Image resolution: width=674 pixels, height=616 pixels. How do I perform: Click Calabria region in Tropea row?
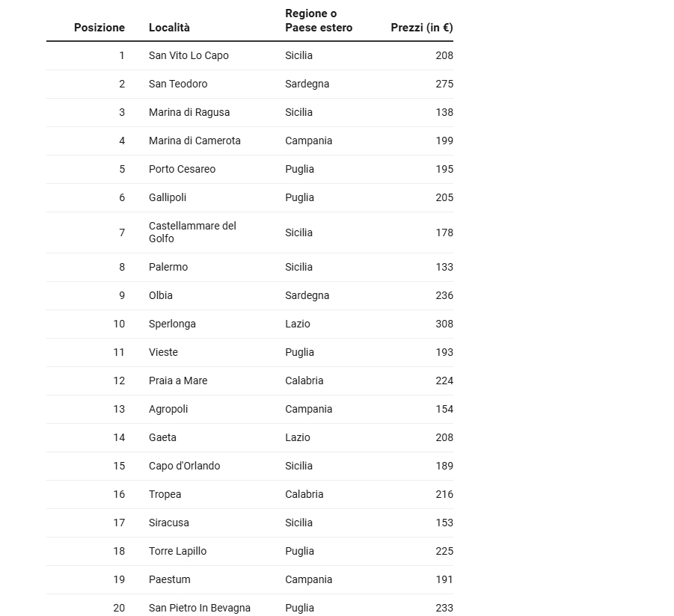304,494
